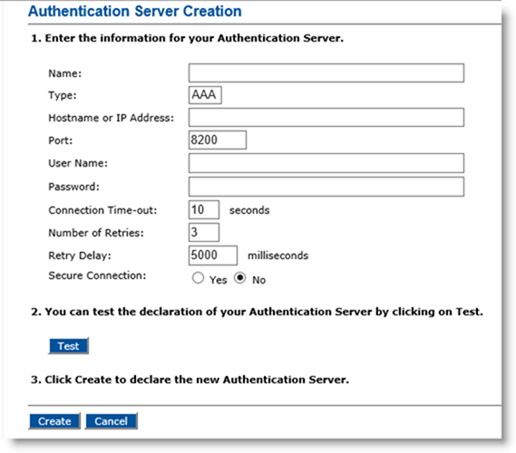Click the 'milliseconds' unit text

coord(278,256)
